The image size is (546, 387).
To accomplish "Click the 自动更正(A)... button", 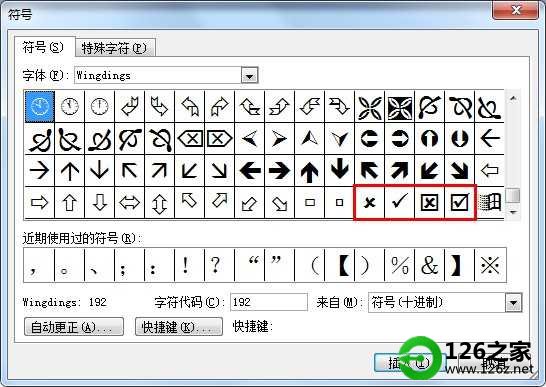I will pyautogui.click(x=74, y=327).
